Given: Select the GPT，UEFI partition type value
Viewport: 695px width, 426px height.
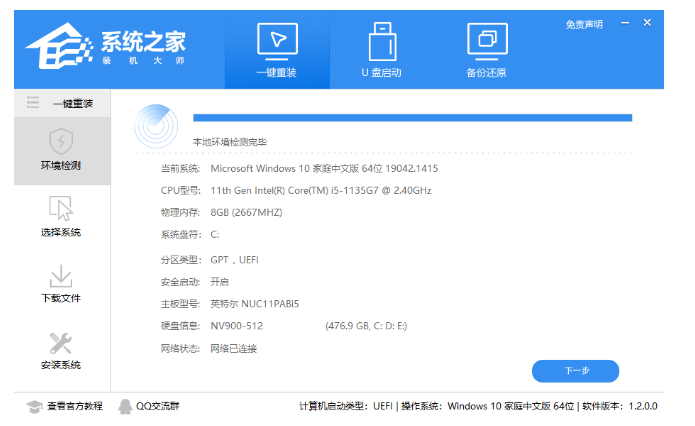Looking at the screenshot, I should [234, 260].
